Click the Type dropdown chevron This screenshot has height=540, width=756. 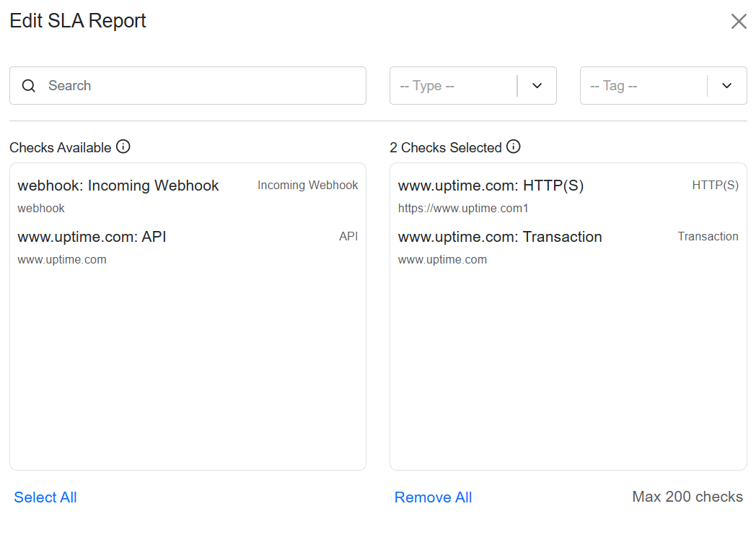tap(537, 85)
